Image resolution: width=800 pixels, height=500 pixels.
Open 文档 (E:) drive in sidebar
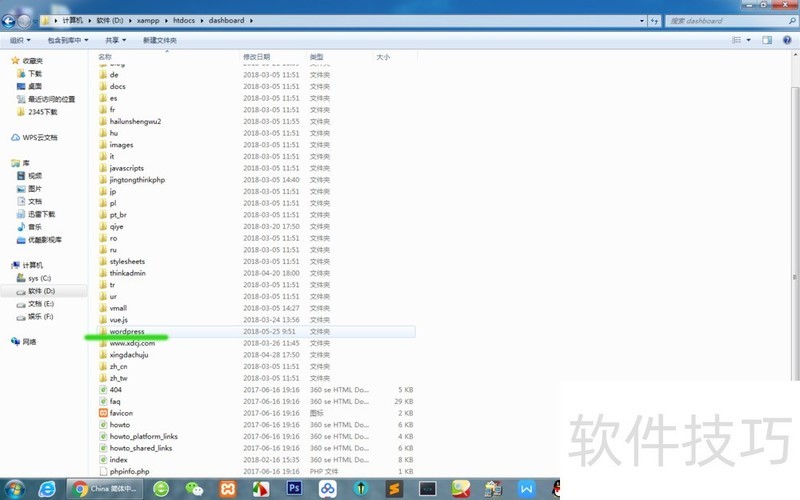[x=35, y=304]
